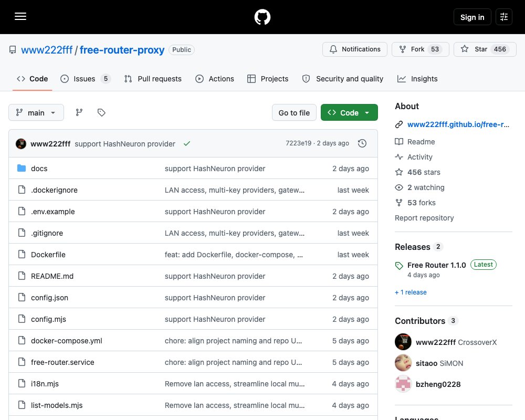
Task: Open appearance settings icon next to Sign in
Action: [504, 17]
